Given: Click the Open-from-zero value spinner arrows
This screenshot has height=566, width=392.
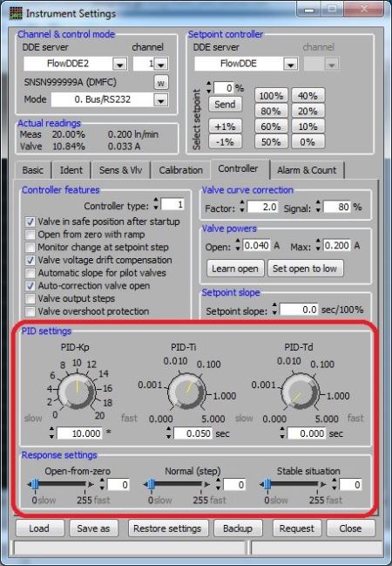Looking at the screenshot, I should pyautogui.click(x=103, y=484).
